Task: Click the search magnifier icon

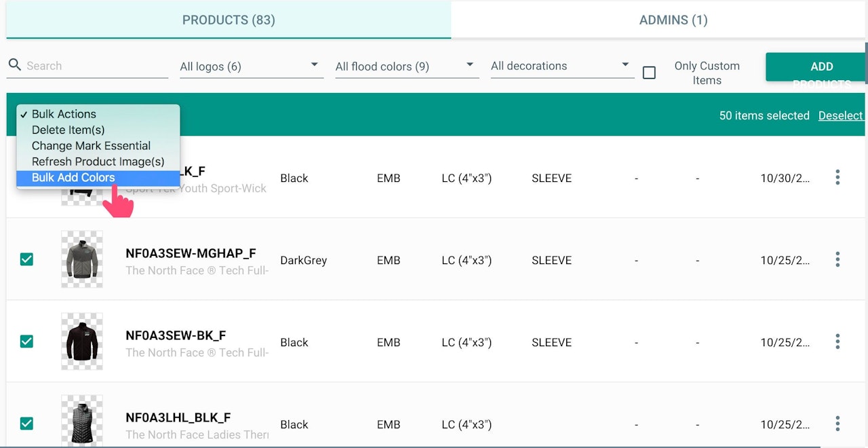Action: coord(14,65)
